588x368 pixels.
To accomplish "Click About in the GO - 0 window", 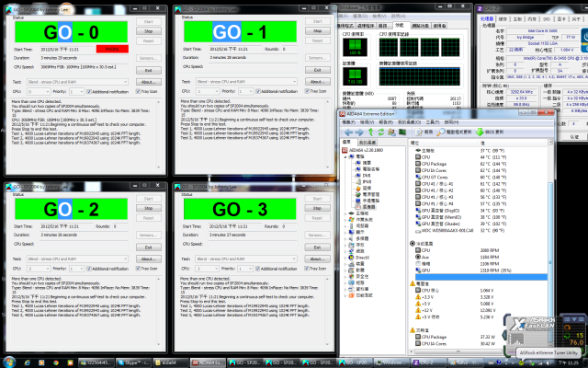I will (149, 82).
